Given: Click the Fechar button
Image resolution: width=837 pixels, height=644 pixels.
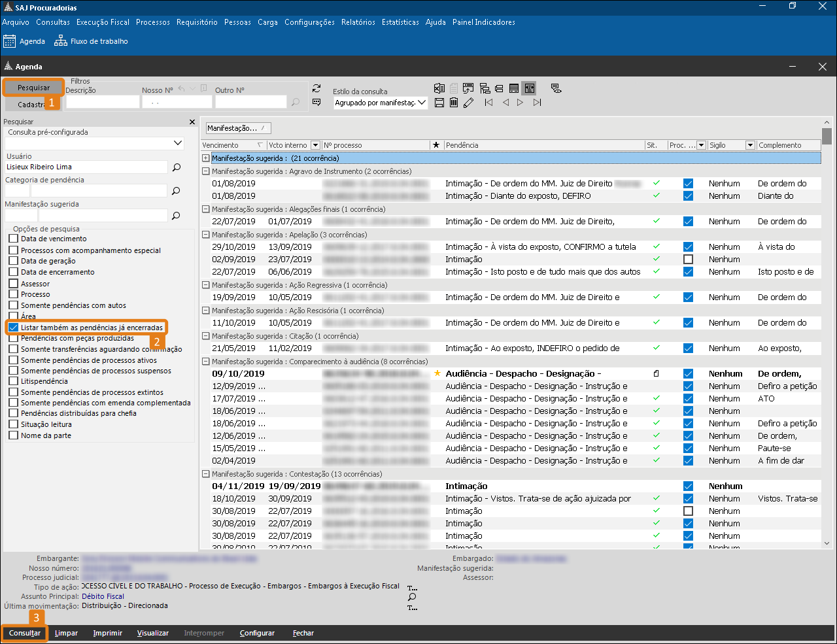Looking at the screenshot, I should click(x=303, y=633).
